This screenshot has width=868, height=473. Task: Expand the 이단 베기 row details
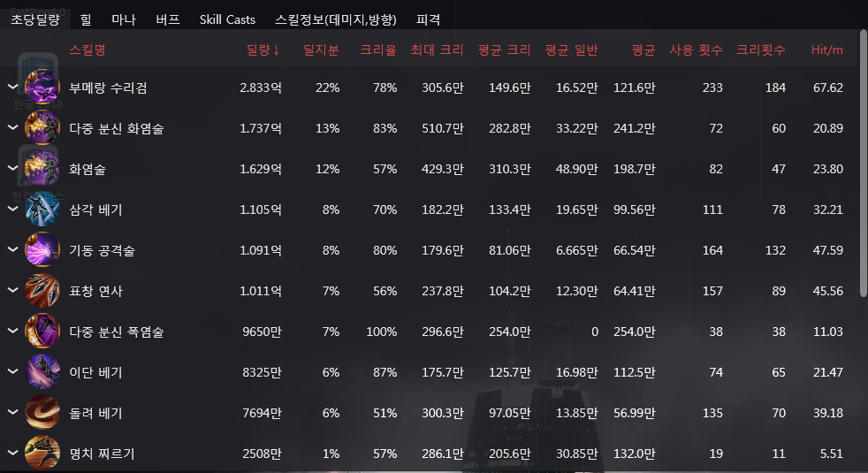click(x=12, y=371)
